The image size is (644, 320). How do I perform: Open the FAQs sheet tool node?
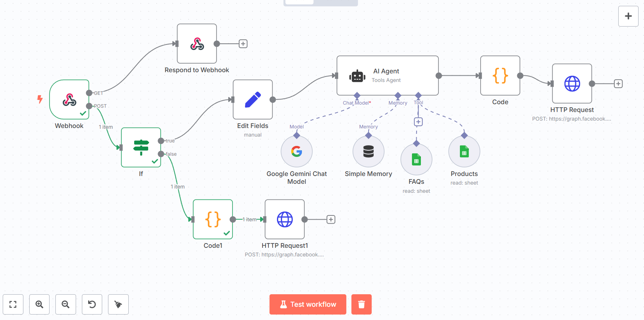coord(417,159)
